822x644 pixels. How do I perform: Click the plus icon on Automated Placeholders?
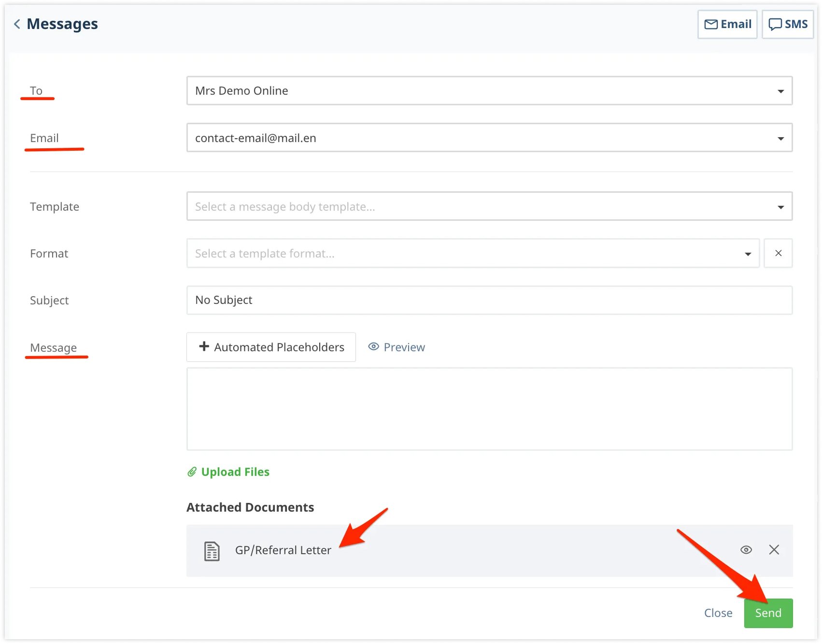(204, 346)
